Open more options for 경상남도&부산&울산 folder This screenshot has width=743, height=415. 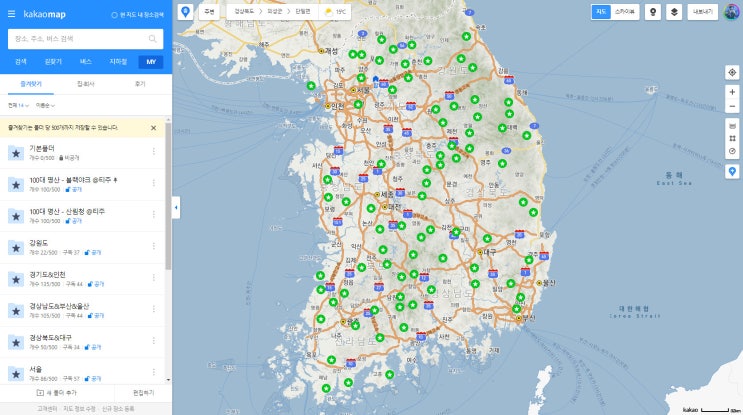[x=154, y=309]
